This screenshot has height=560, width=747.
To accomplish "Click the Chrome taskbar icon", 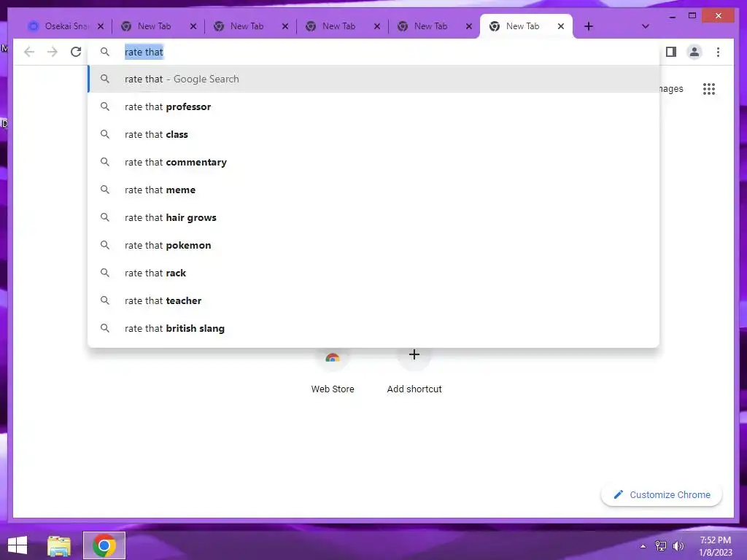I will pyautogui.click(x=104, y=545).
